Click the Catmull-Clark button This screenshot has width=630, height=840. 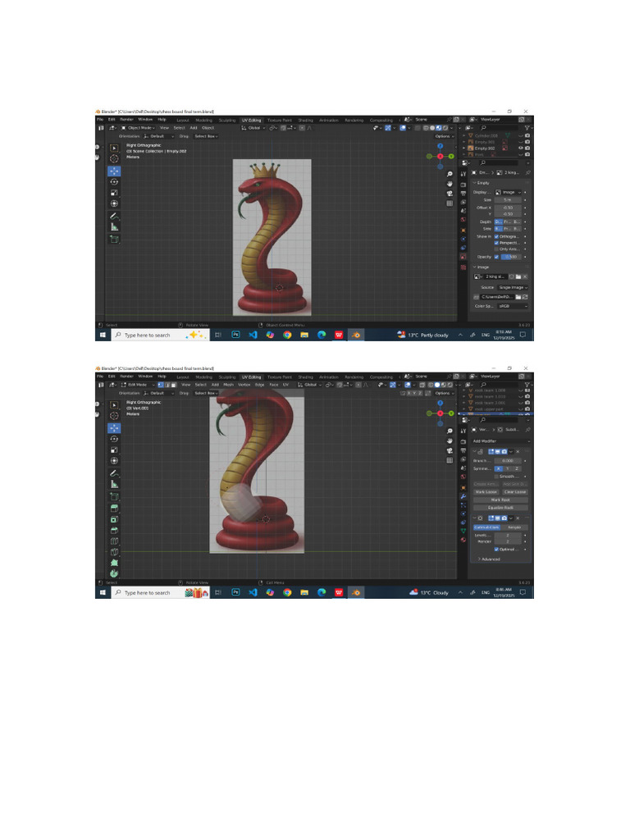point(486,527)
